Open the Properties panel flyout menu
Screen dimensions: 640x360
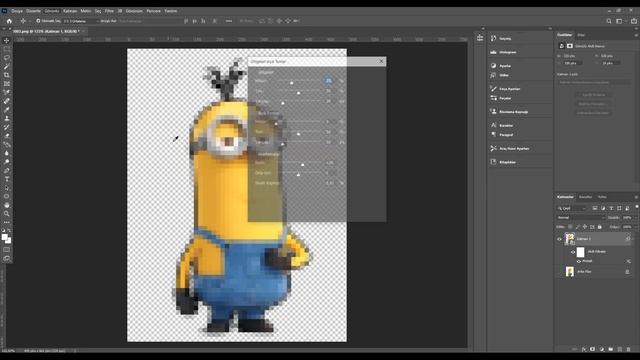(636, 35)
